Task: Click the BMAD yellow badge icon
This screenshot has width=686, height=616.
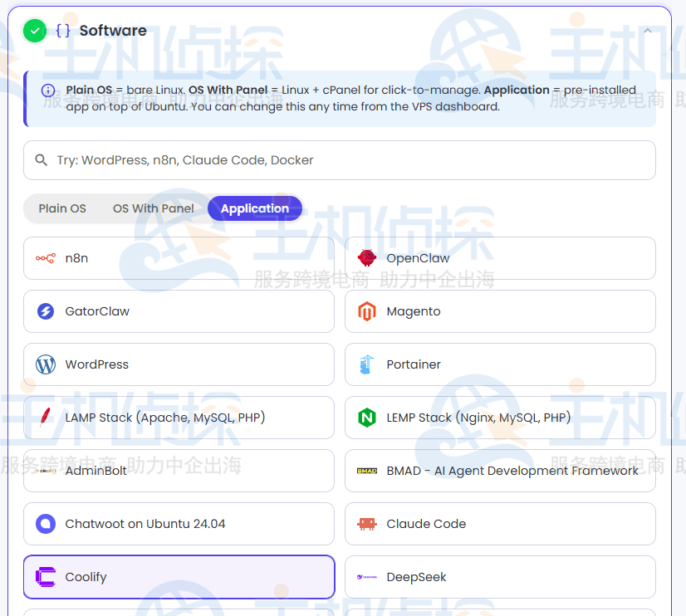Action: click(366, 471)
